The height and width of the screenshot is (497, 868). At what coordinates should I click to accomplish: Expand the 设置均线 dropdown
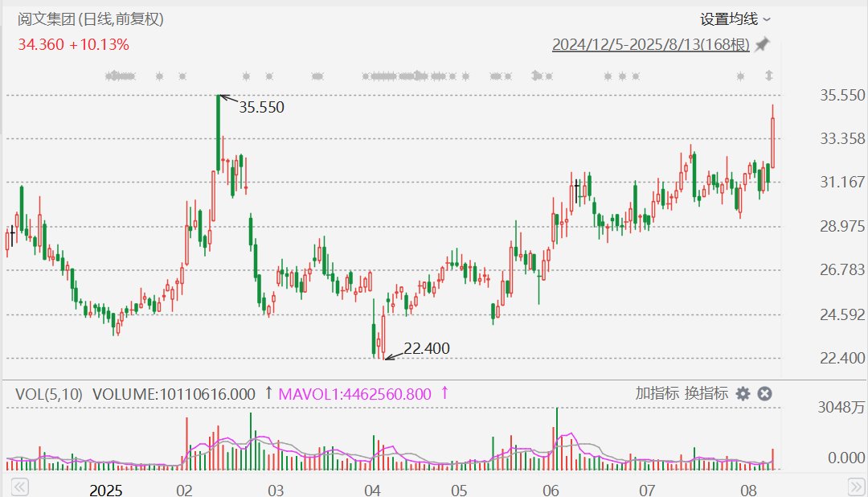pos(735,18)
